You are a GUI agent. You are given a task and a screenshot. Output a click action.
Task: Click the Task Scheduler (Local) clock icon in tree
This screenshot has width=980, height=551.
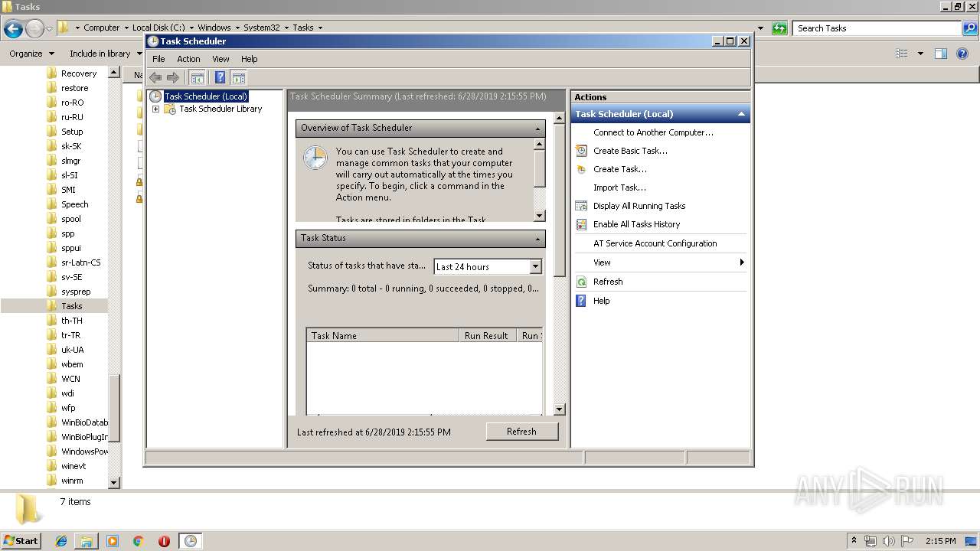[x=155, y=96]
